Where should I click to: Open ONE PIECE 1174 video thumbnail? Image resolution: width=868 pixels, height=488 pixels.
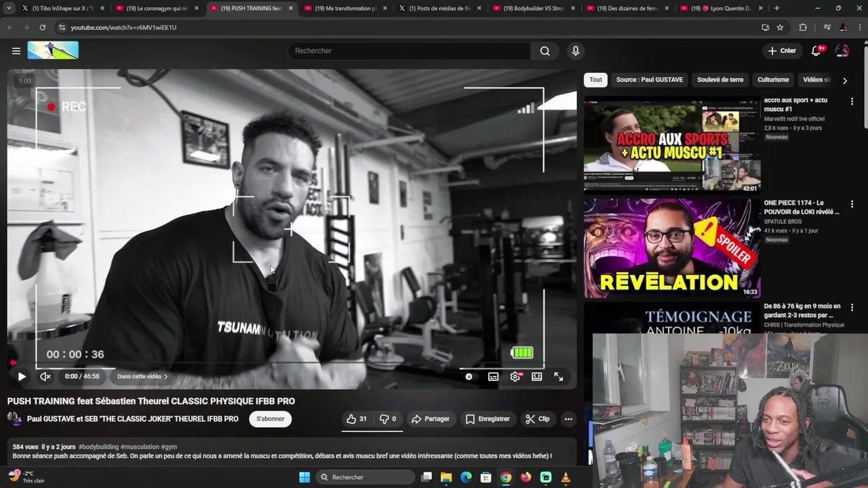[x=672, y=248]
